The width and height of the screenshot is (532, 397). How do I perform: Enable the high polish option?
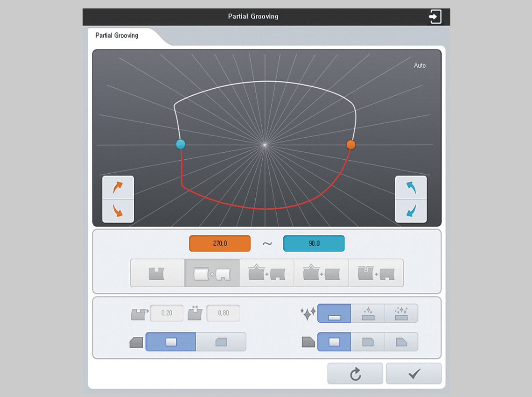[x=401, y=313]
